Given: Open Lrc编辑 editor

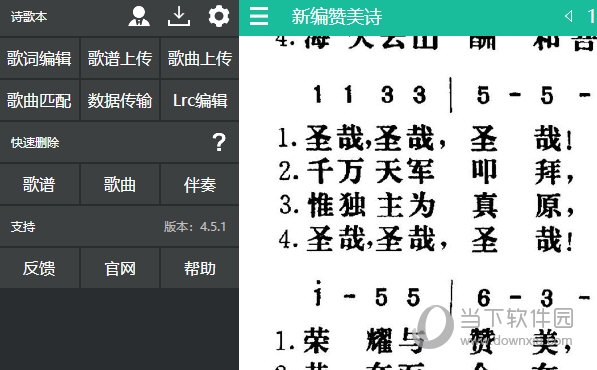Looking at the screenshot, I should coord(200,100).
